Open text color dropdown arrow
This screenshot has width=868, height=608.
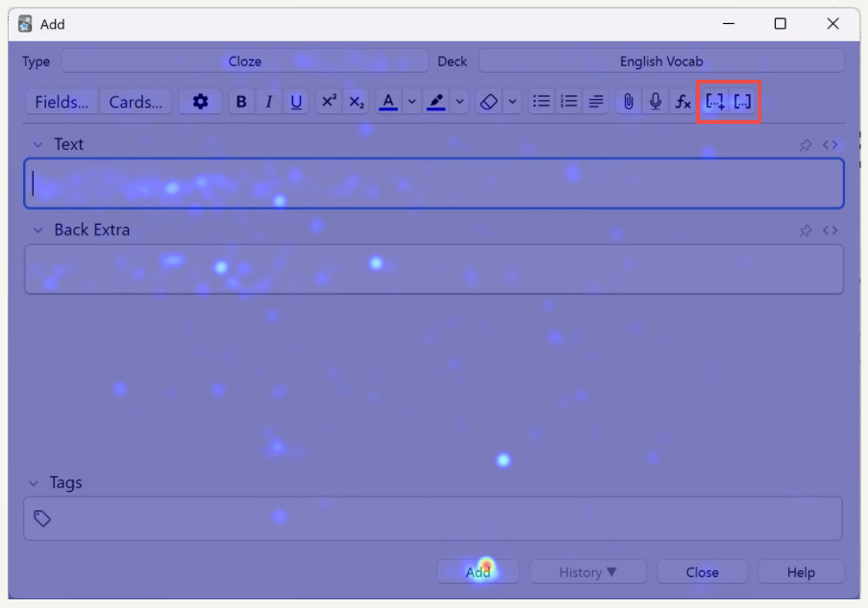tap(411, 102)
